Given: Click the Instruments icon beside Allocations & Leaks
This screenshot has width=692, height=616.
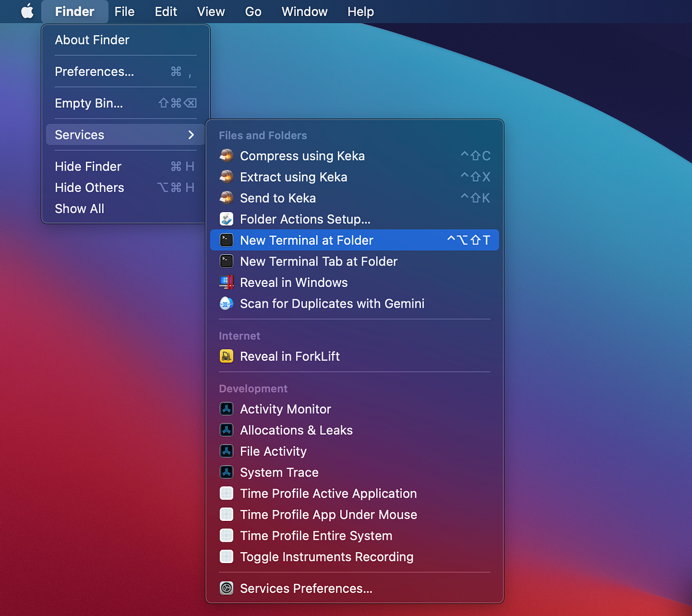Looking at the screenshot, I should point(227,430).
